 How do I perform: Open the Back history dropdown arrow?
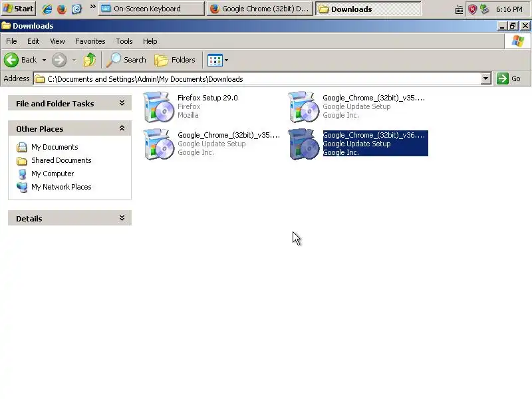click(44, 61)
